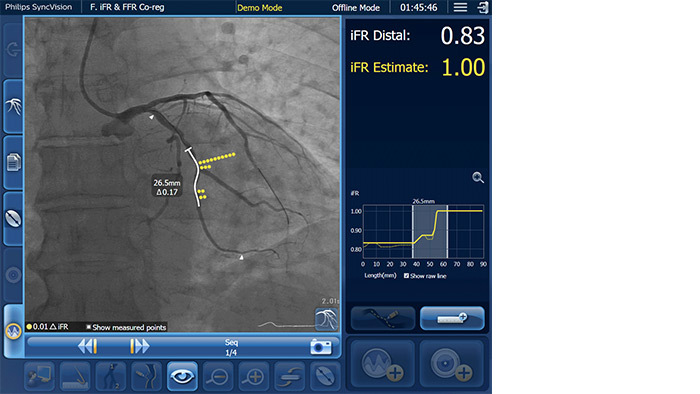This screenshot has height=394, width=700.
Task: Click the swap/sync arrows toolbar icon
Action: (x=289, y=377)
